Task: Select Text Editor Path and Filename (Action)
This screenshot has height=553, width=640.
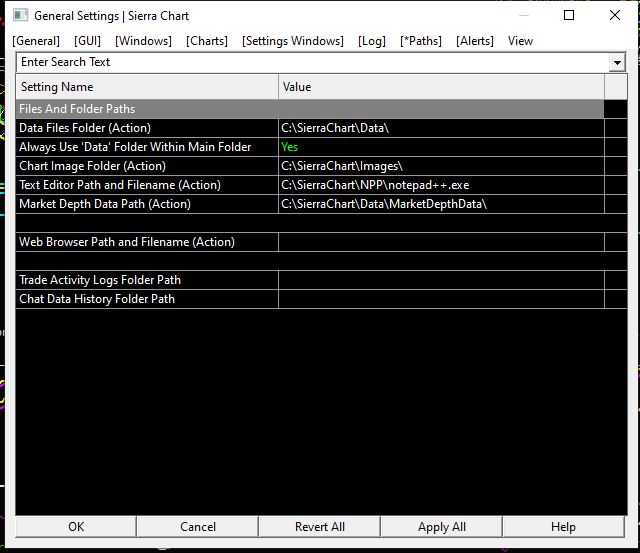Action: (147, 185)
